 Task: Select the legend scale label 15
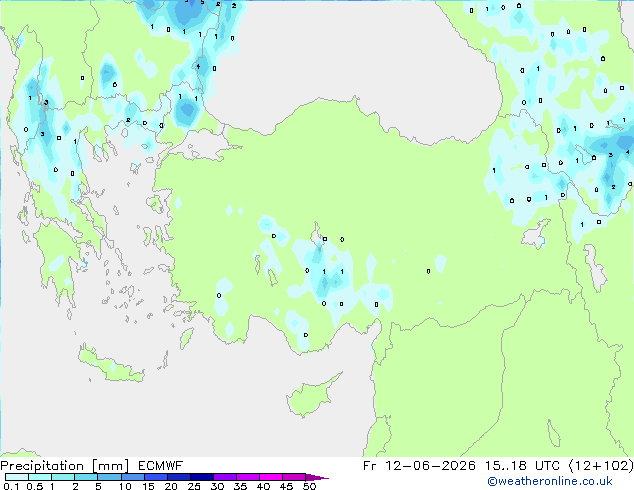(148, 486)
